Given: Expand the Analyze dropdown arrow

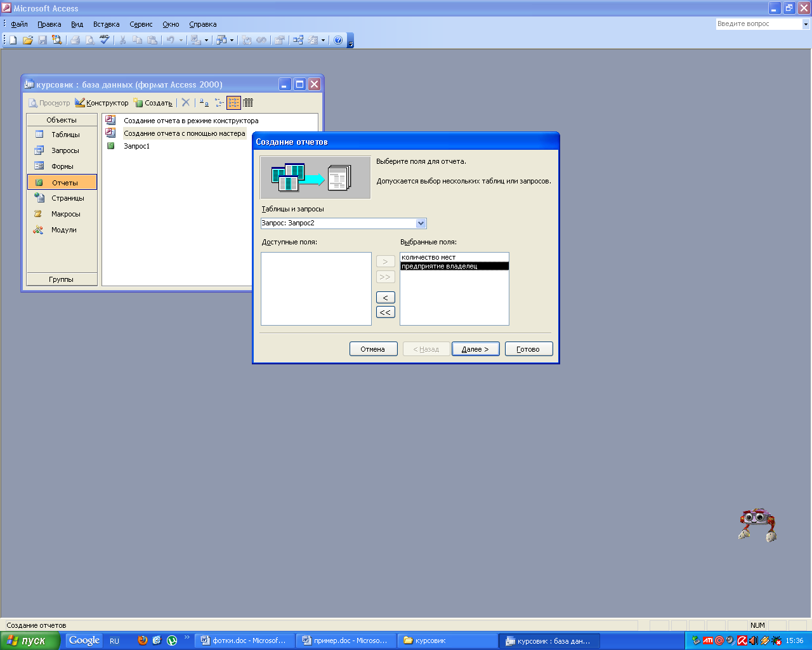Looking at the screenshot, I should [232, 40].
